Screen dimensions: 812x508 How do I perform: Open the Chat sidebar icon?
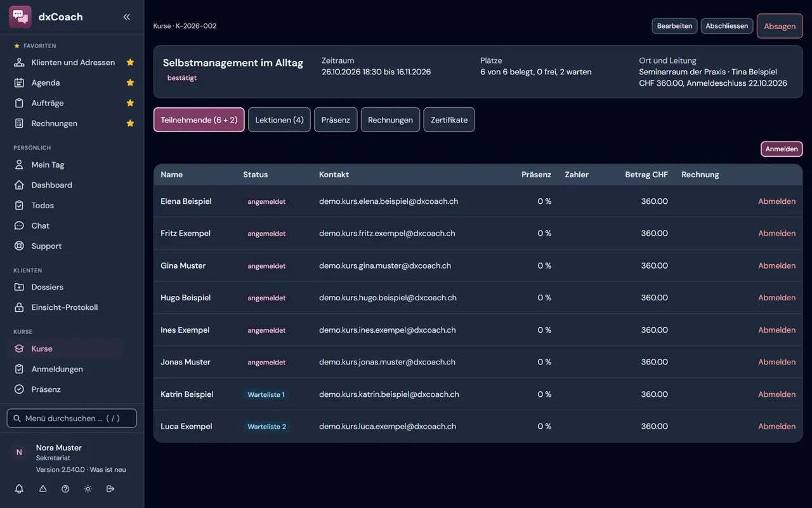click(x=19, y=225)
